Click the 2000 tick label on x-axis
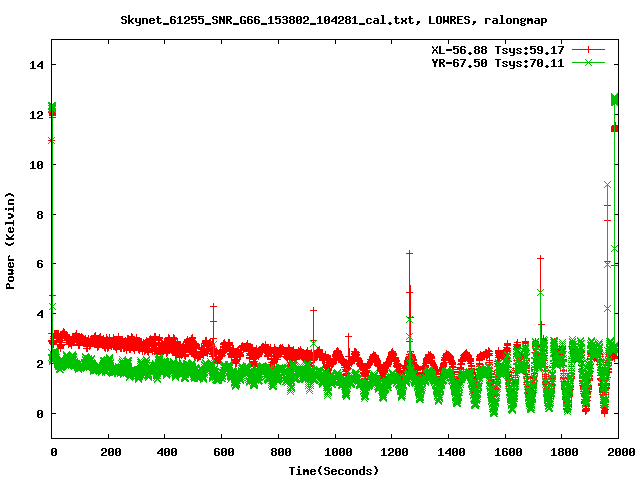 tap(620, 452)
